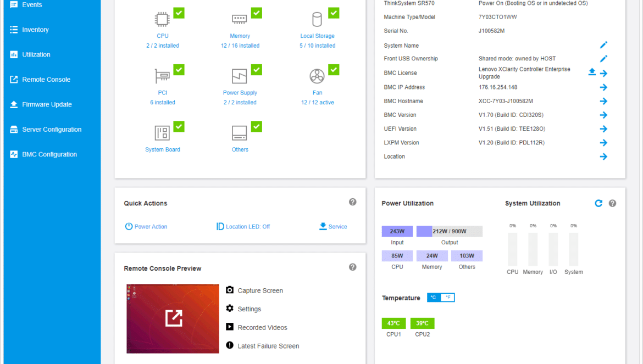Click the "5 / 10 installed" storage text

[x=318, y=46]
